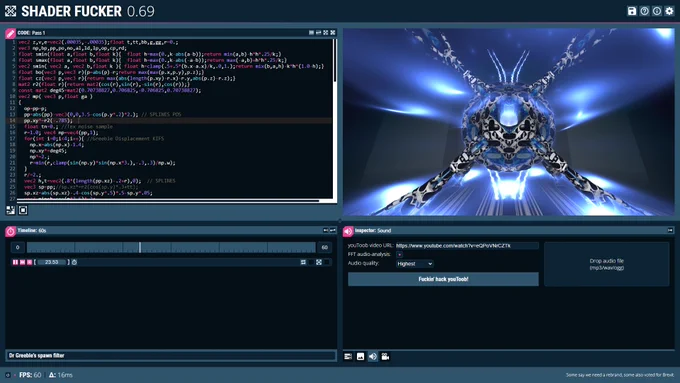This screenshot has width=680, height=383.
Task: Click the Shader Fucker logo icon
Action: click(10, 11)
